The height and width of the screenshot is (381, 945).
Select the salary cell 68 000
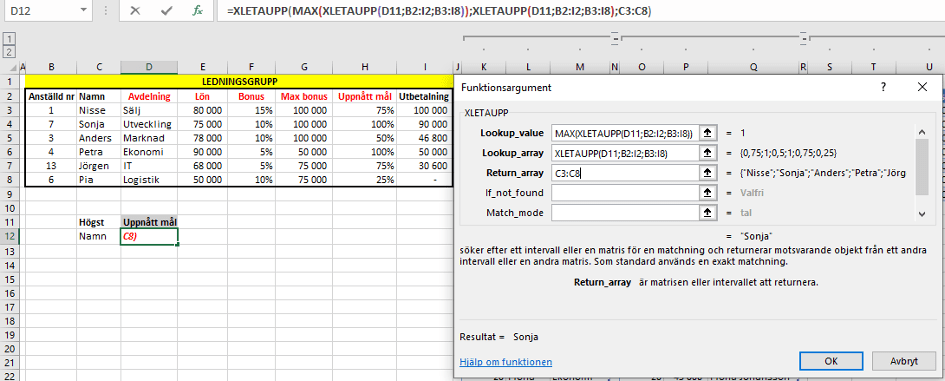tap(202, 166)
